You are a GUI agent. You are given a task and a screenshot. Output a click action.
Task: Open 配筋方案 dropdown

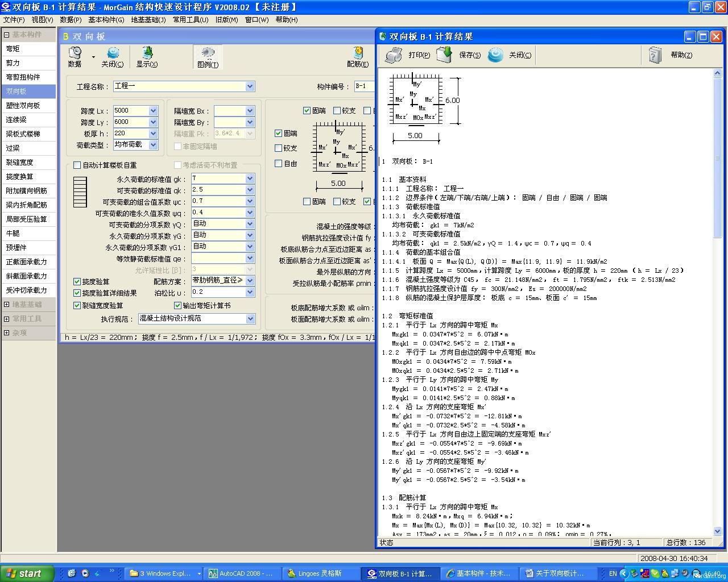click(250, 280)
